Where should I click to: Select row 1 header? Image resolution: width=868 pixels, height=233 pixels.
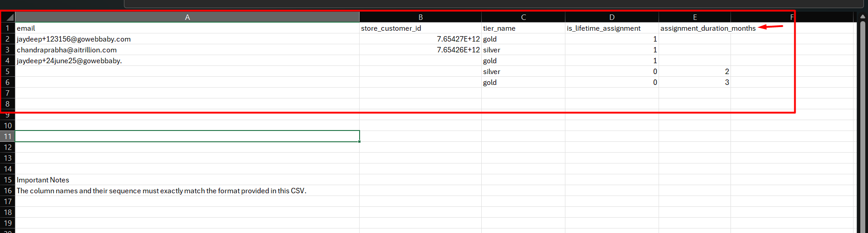[8, 28]
